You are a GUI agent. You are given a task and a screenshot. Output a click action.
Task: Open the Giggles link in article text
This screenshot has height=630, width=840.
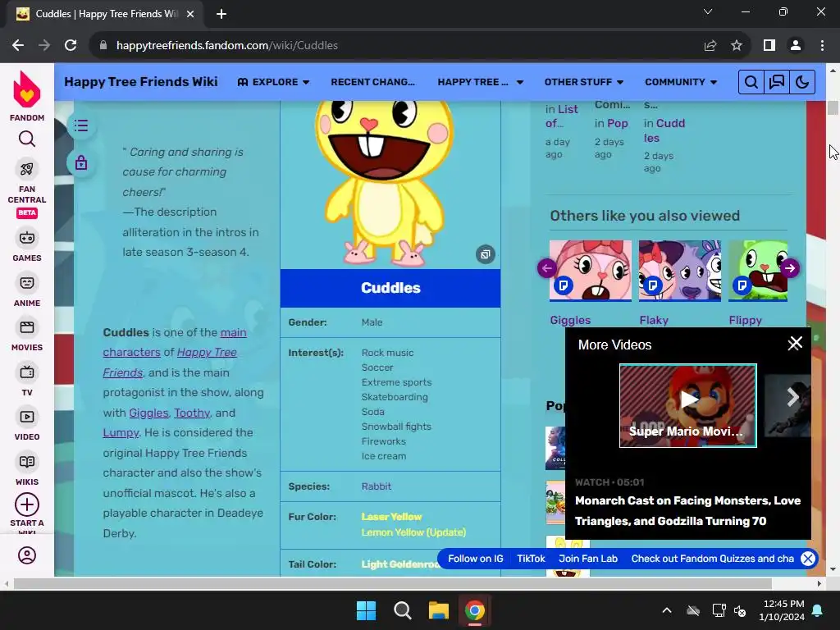[148, 413]
